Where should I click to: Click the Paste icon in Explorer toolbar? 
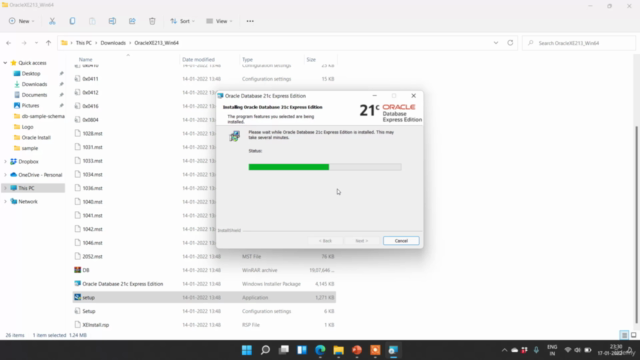coord(92,21)
